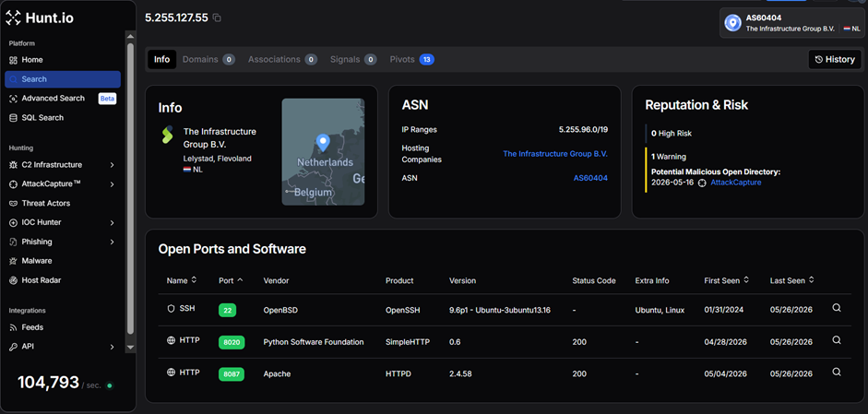Open the Signals tab
Image resolution: width=868 pixels, height=414 pixels.
click(x=353, y=59)
